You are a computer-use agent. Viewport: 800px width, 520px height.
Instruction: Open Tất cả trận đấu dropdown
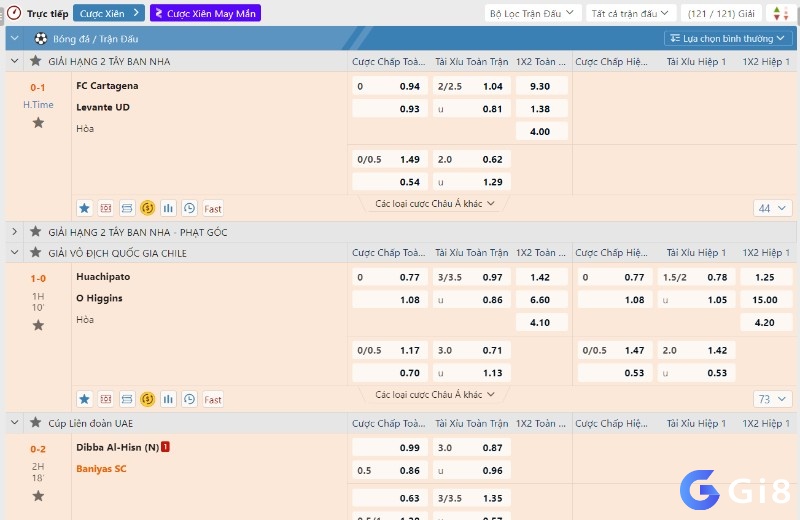[630, 13]
